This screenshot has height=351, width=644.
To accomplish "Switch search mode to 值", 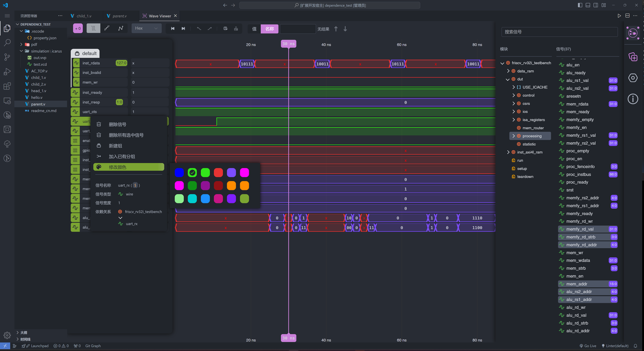I will [x=254, y=28].
